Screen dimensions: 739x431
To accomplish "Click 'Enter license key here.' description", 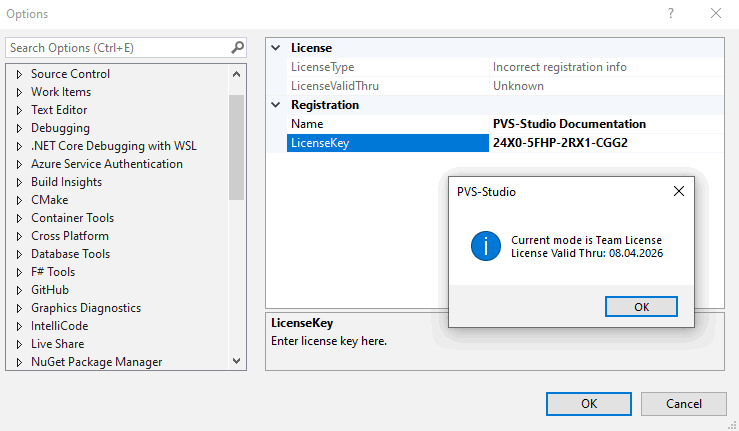I will point(329,341).
